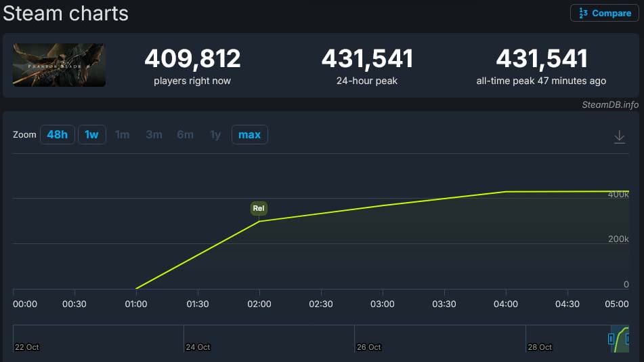This screenshot has height=362, width=644.
Task: Click the Steam charts heading
Action: [66, 13]
